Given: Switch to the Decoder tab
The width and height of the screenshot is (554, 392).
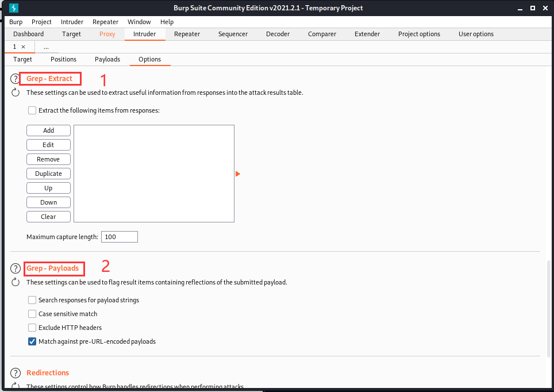Looking at the screenshot, I should (x=278, y=34).
